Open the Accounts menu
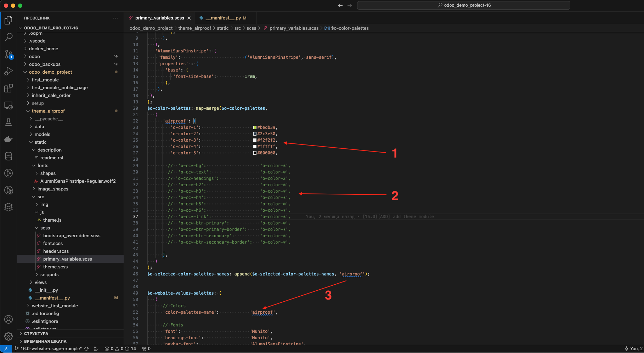 coord(9,319)
